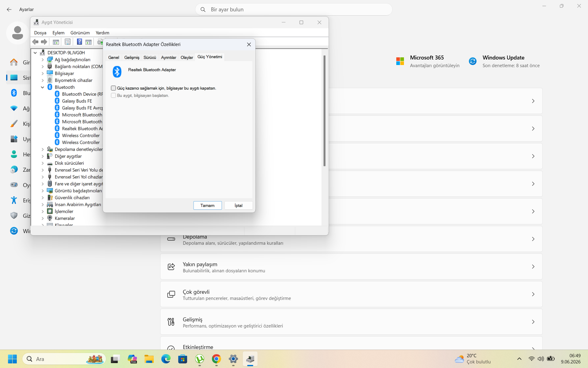Click the Device Manager vertical scrollbar
Screen dimensions: 588x368
324,111
